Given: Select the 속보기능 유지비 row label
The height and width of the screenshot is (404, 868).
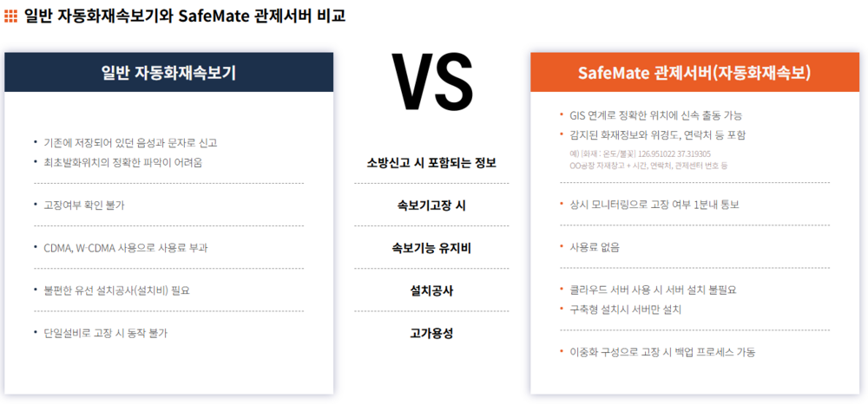Looking at the screenshot, I should (x=431, y=248).
